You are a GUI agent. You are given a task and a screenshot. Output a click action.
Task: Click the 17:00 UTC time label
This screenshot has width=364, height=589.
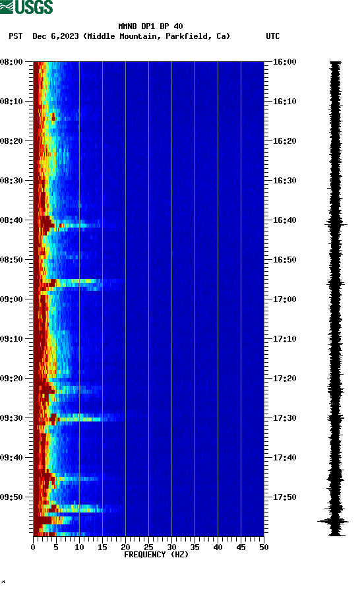[284, 299]
